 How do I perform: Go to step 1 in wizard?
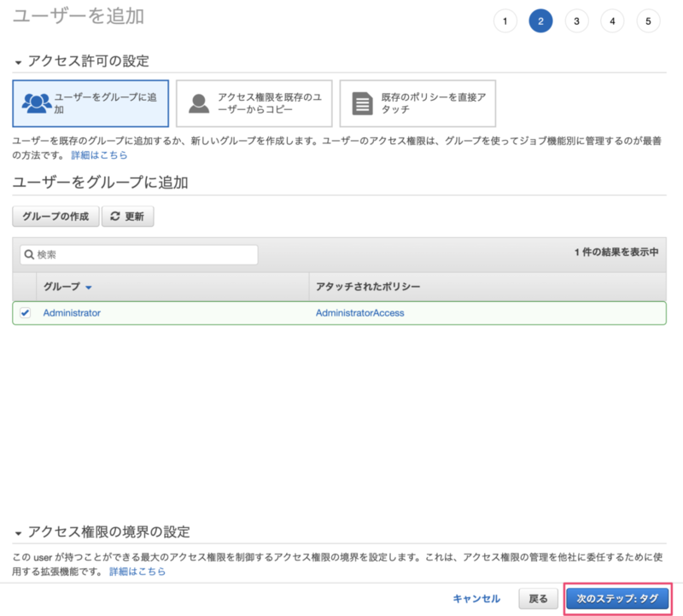pos(505,20)
